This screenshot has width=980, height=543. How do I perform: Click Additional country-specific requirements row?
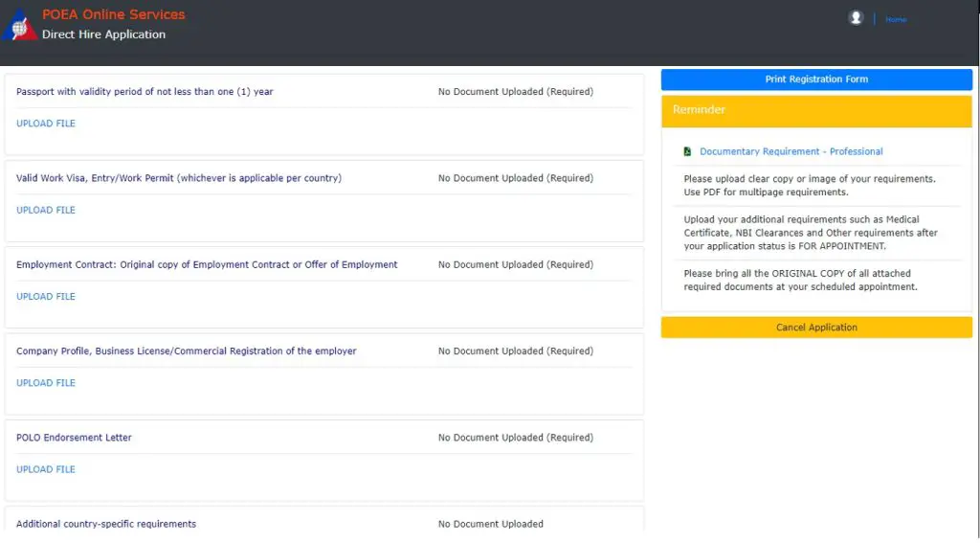point(324,524)
